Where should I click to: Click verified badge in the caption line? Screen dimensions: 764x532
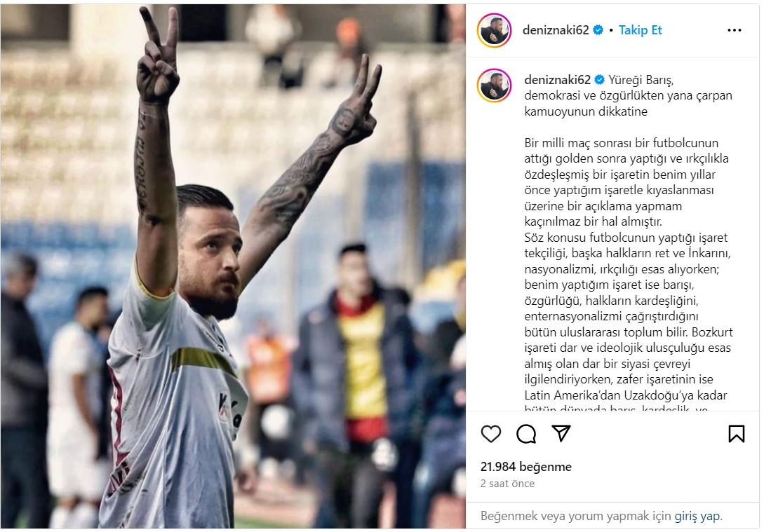point(600,79)
